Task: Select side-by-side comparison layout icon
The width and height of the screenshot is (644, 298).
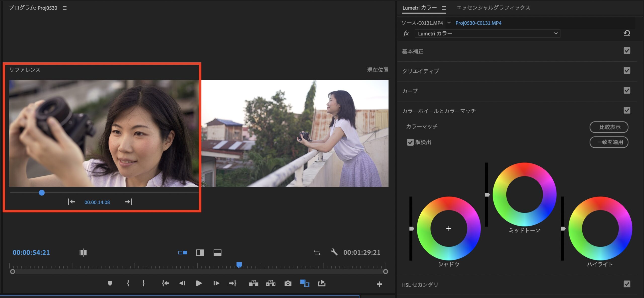Action: (x=183, y=252)
